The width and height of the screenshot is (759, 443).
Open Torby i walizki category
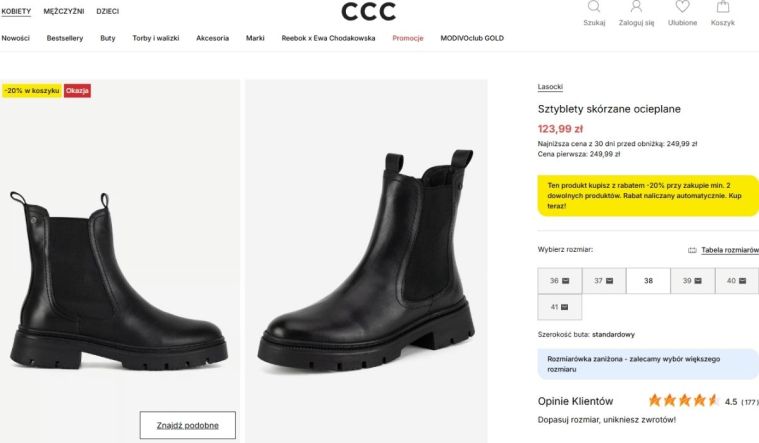[155, 38]
